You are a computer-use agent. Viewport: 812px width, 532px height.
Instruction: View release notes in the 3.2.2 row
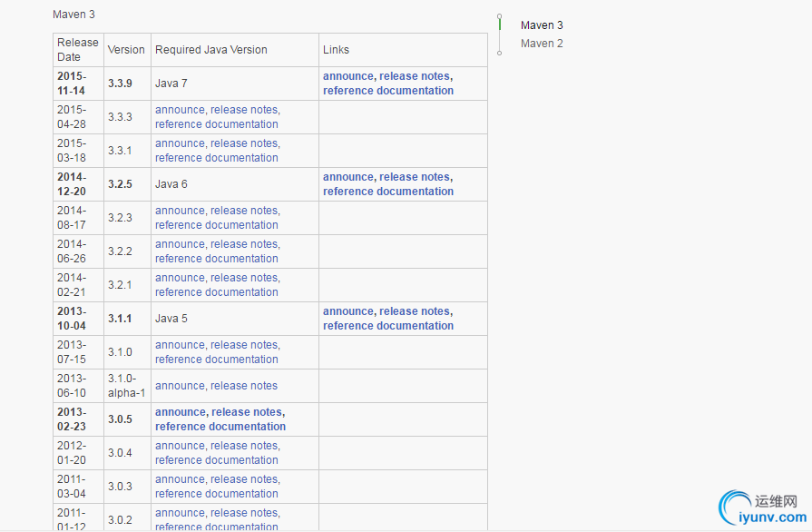tap(244, 244)
